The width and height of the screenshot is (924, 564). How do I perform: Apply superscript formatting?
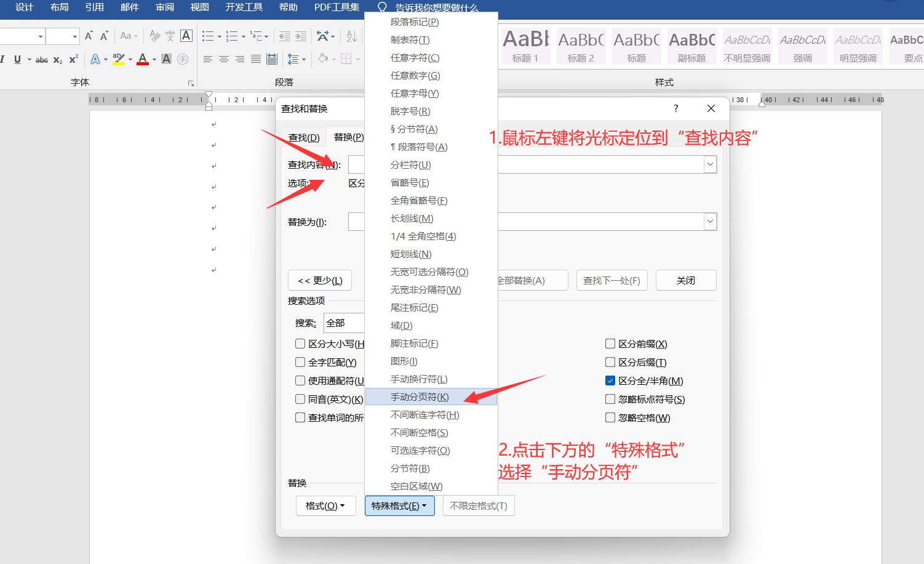pos(73,59)
